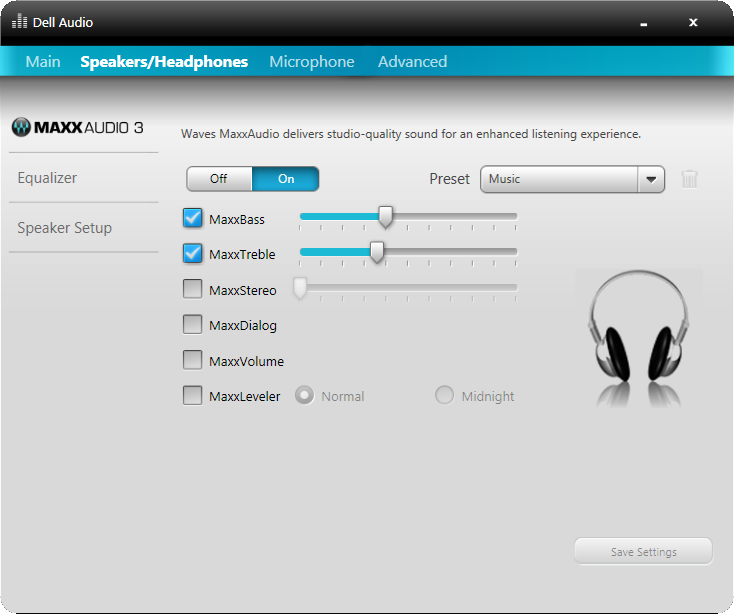Screen dimensions: 734x614
Task: Click the Waves MaxxAudio description text
Action: pos(411,134)
